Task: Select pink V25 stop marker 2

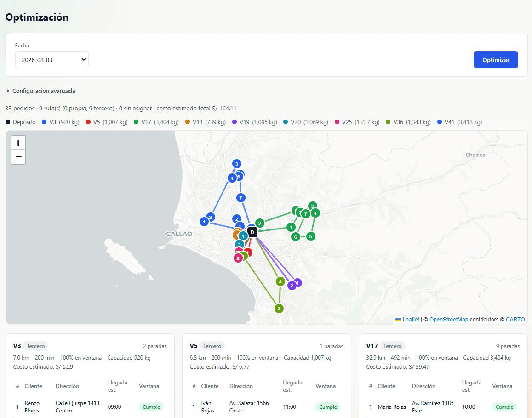Action: click(238, 258)
